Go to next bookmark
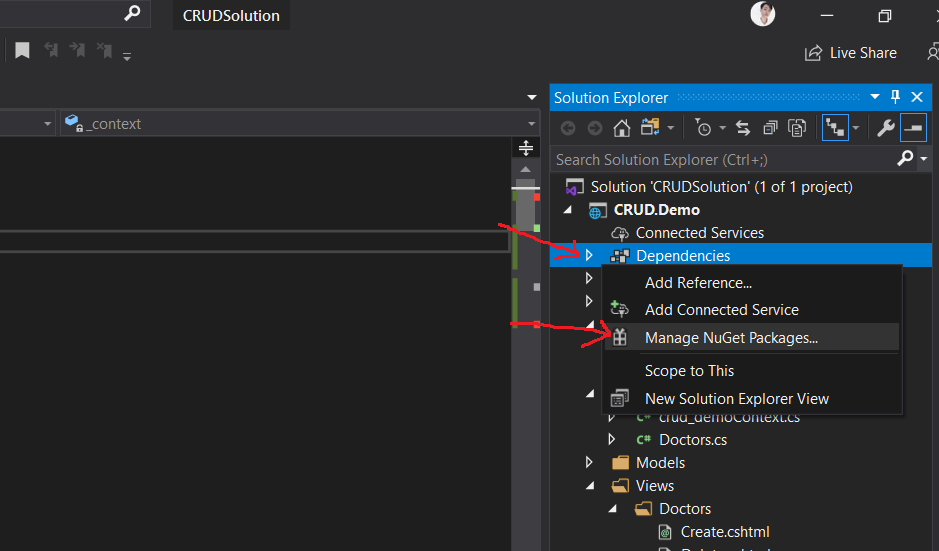Image resolution: width=939 pixels, height=551 pixels. [x=77, y=50]
